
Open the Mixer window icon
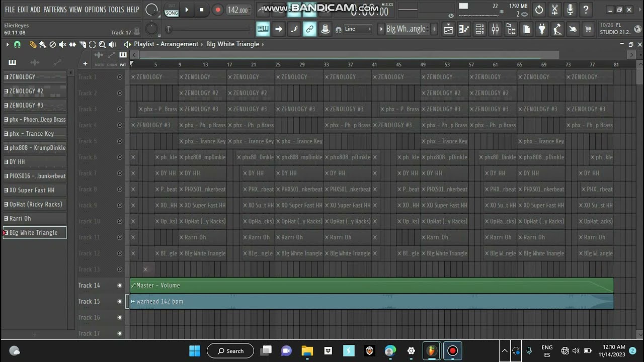click(495, 29)
